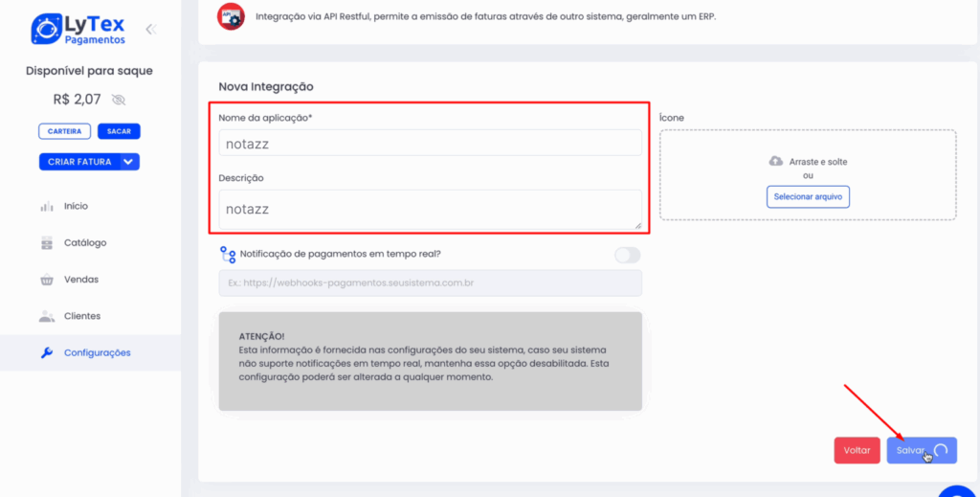The width and height of the screenshot is (980, 497).
Task: Click the webhook URL input field
Action: click(430, 282)
